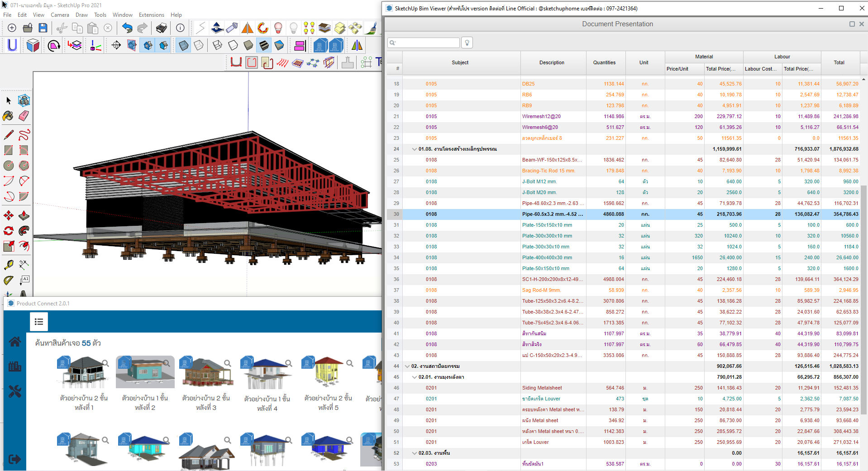Toggle the pink section cut display
The image size is (868, 471).
pyautogui.click(x=300, y=45)
